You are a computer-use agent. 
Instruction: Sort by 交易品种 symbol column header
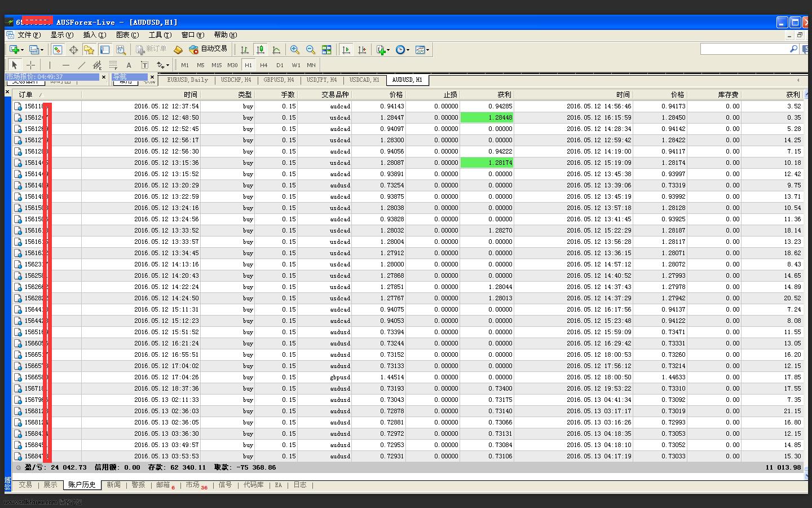coord(324,95)
